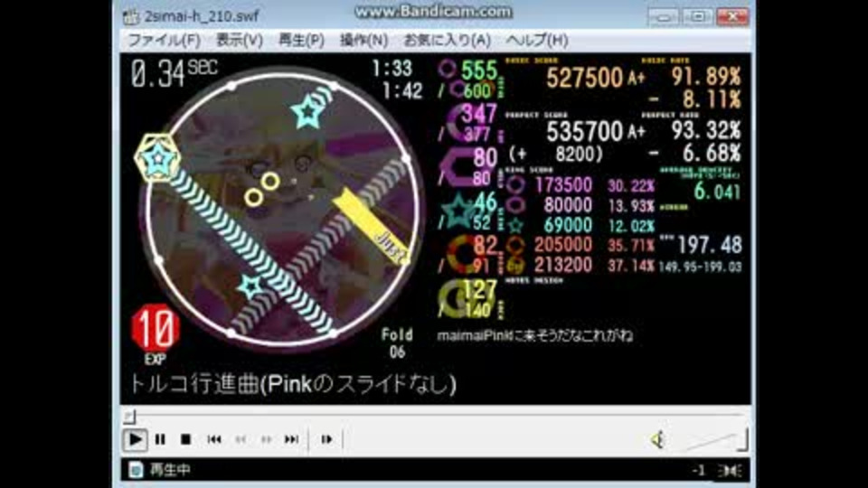This screenshot has height=488, width=868.
Task: Close the 2simai-h_210.swf window
Action: pos(731,18)
